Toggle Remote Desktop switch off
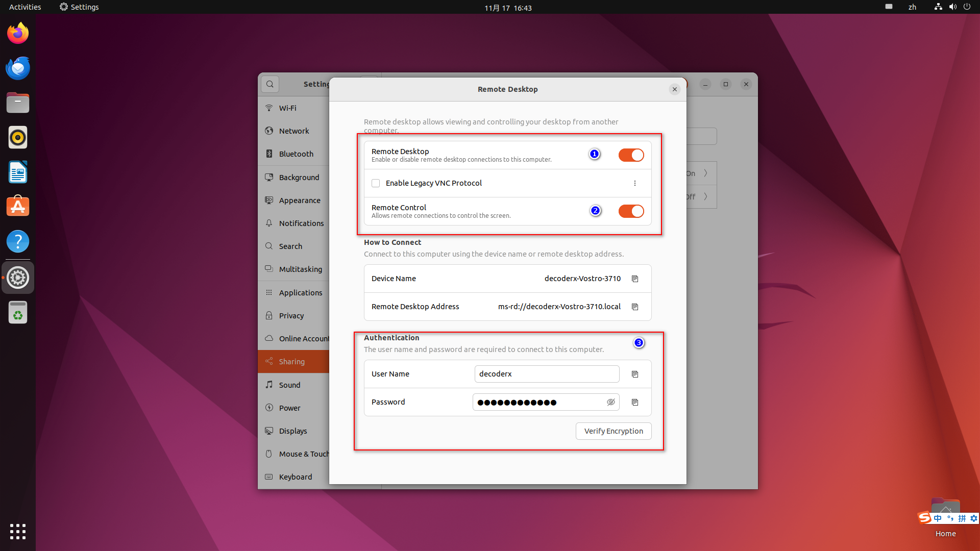The height and width of the screenshot is (551, 980). [x=631, y=155]
